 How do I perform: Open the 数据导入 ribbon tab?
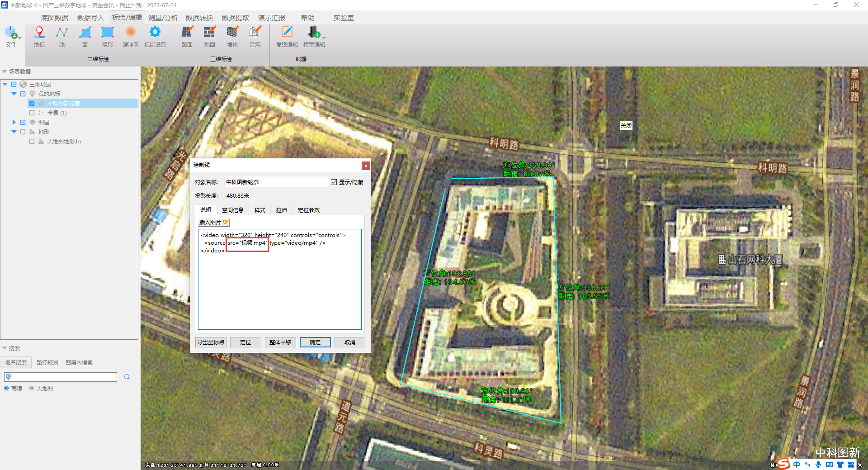click(x=91, y=18)
